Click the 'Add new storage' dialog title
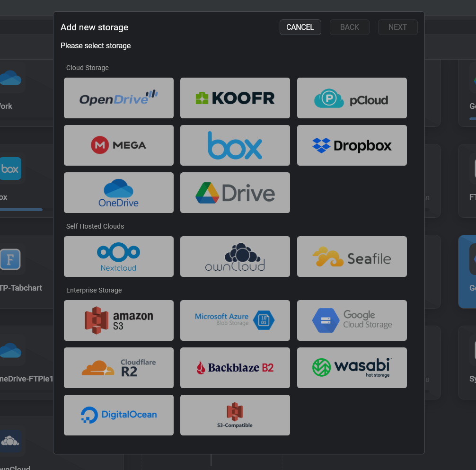The height and width of the screenshot is (470, 476). (x=95, y=27)
